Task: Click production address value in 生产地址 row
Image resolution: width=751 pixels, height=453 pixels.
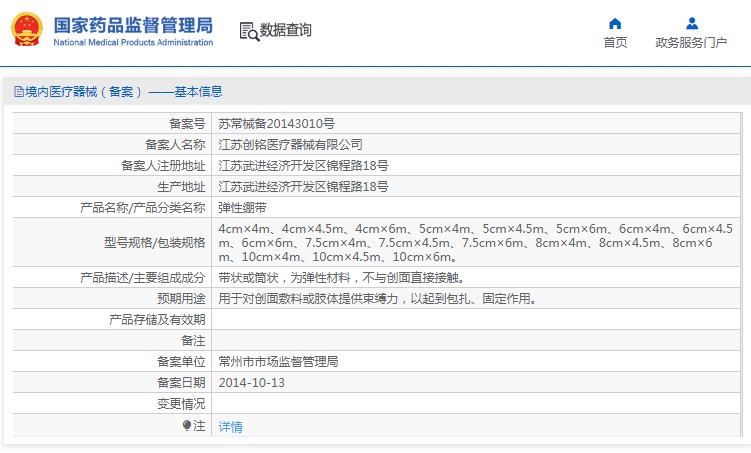Action: click(303, 187)
